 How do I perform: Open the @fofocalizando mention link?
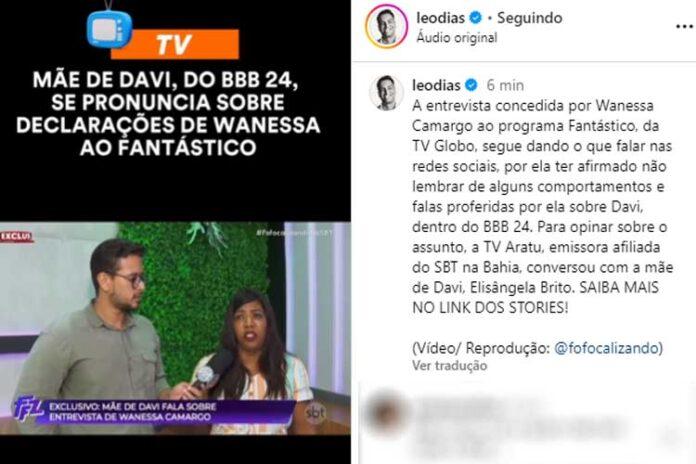pyautogui.click(x=606, y=348)
